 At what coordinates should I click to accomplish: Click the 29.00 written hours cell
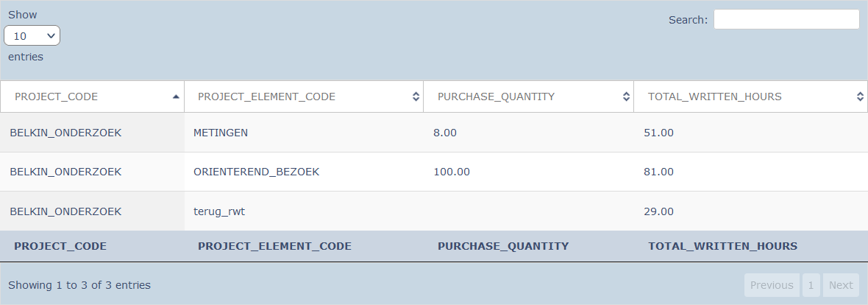[x=661, y=211]
